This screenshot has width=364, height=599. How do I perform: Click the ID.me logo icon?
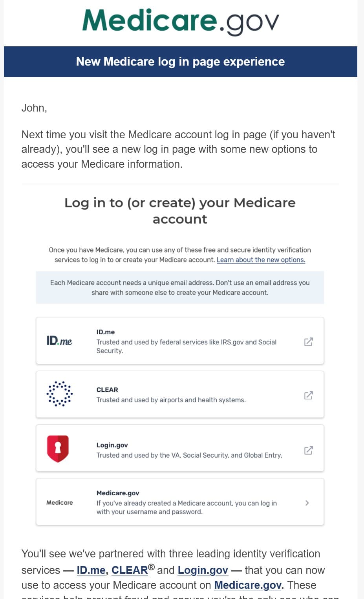pyautogui.click(x=59, y=341)
